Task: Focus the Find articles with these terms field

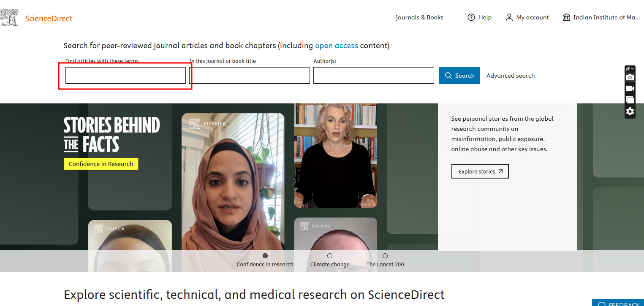Action: [x=125, y=76]
